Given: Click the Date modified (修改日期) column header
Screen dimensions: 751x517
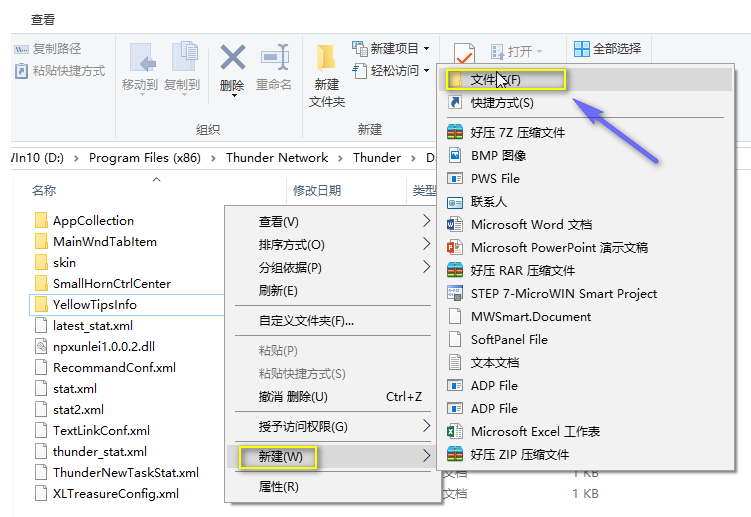Looking at the screenshot, I should [x=317, y=191].
